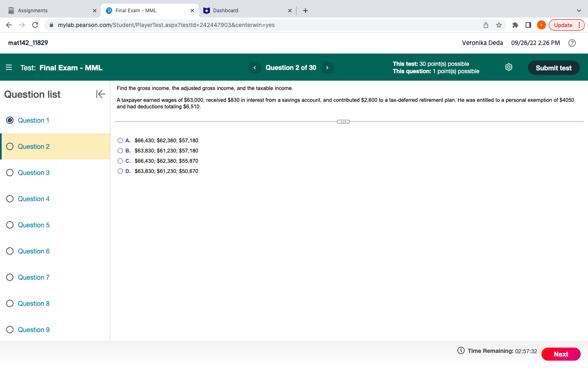Click the next question arrow
588x368 pixels.
[x=327, y=67]
